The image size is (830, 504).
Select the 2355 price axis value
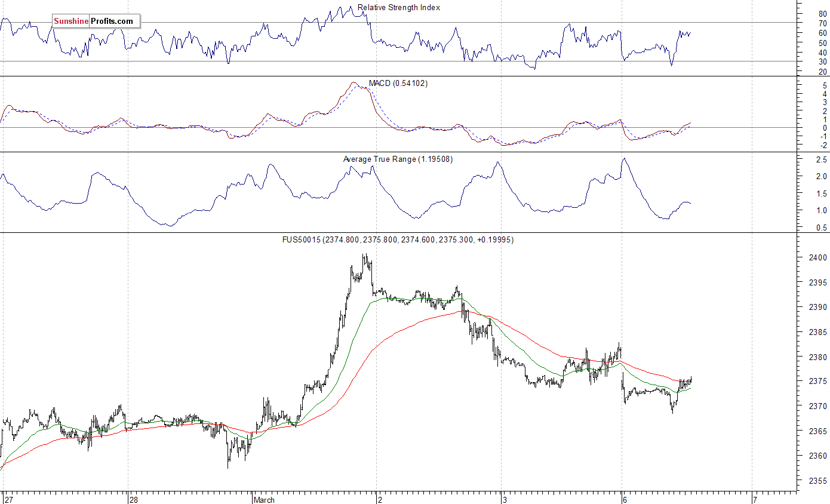tap(819, 481)
